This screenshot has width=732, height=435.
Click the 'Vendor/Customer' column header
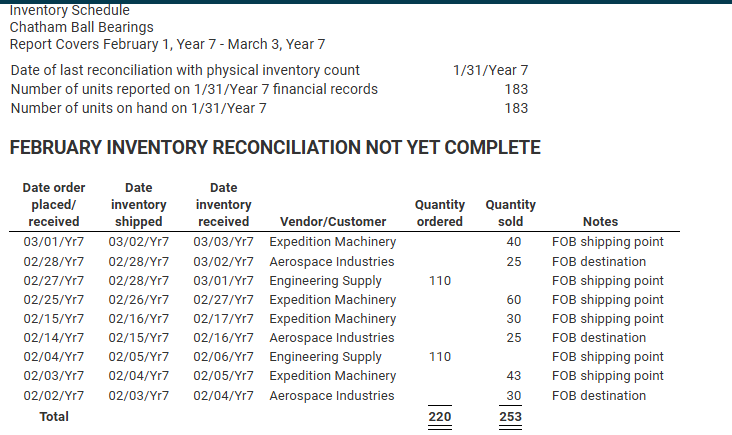333,221
